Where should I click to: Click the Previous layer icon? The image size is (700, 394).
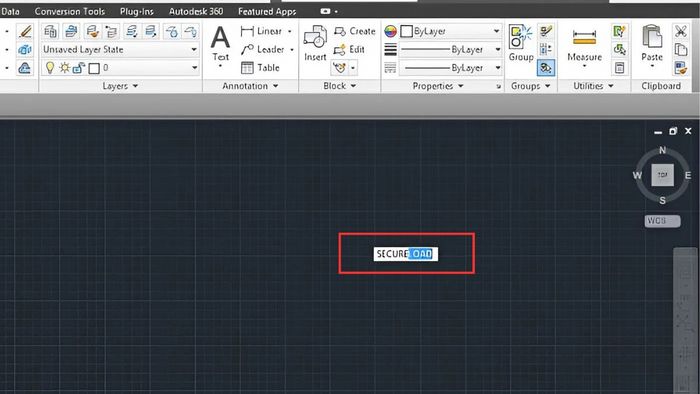click(111, 31)
